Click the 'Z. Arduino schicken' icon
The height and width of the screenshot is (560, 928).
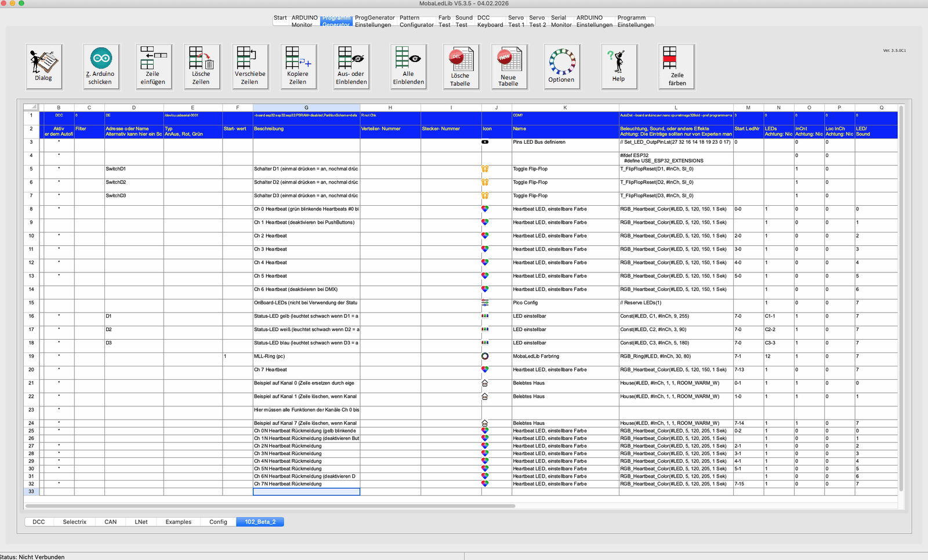tap(101, 66)
